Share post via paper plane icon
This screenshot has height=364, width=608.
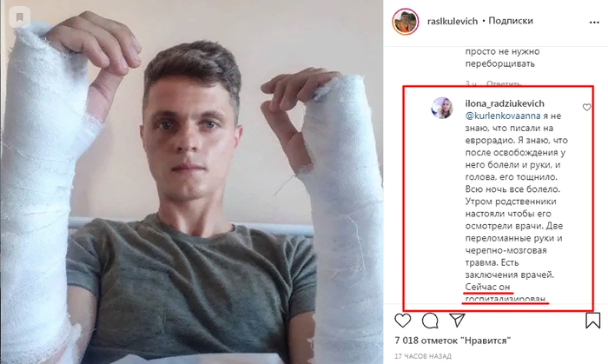tap(457, 320)
